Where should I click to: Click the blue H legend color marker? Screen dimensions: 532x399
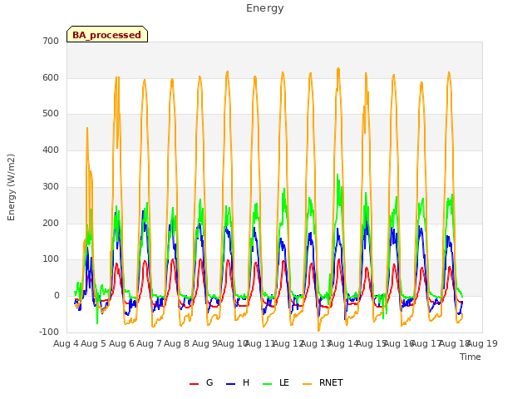click(x=230, y=384)
